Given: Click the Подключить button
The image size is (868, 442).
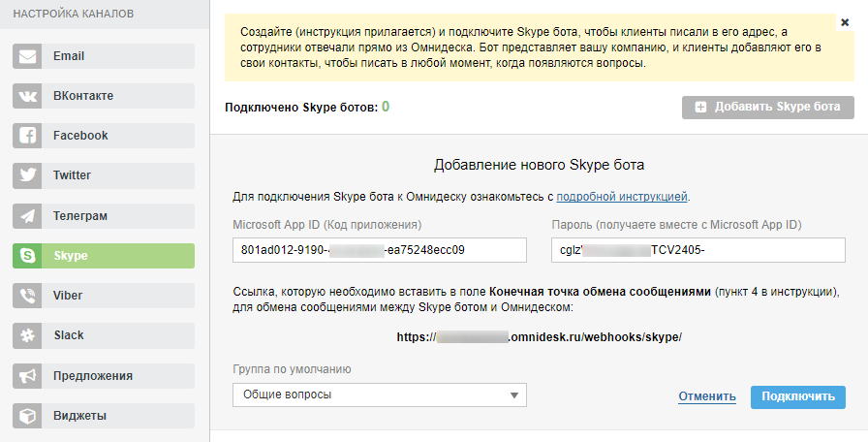Looking at the screenshot, I should tap(797, 397).
